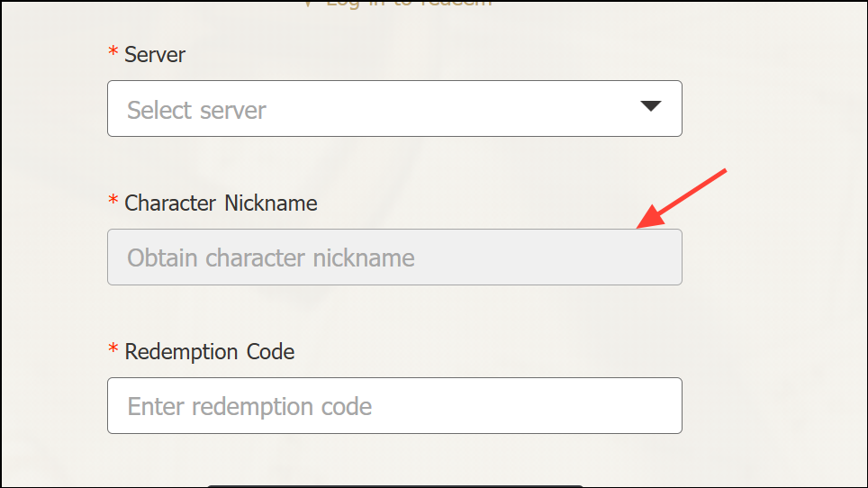Click the "Select server" placeholder text
The height and width of the screenshot is (488, 868).
196,111
